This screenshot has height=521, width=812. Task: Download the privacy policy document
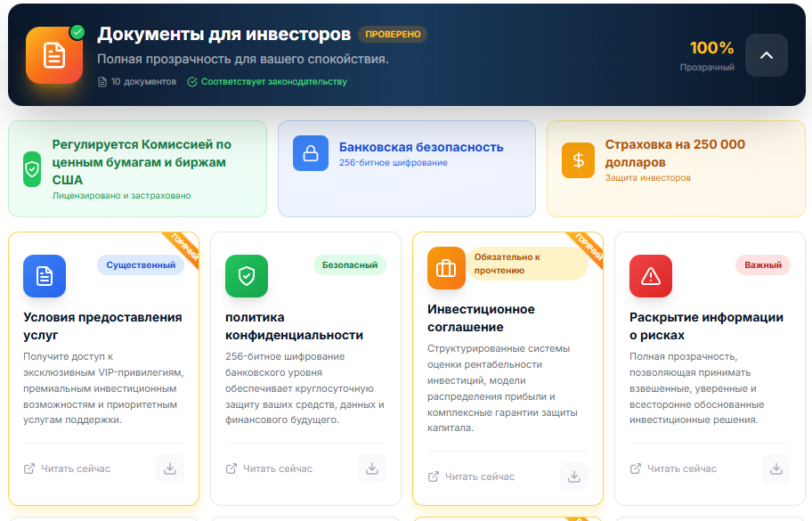click(x=372, y=468)
